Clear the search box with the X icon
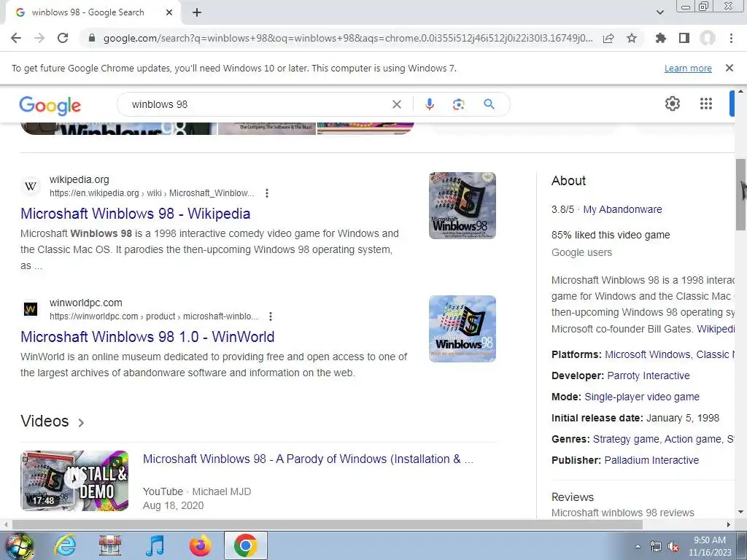Viewport: 747px width, 560px height. (x=396, y=104)
